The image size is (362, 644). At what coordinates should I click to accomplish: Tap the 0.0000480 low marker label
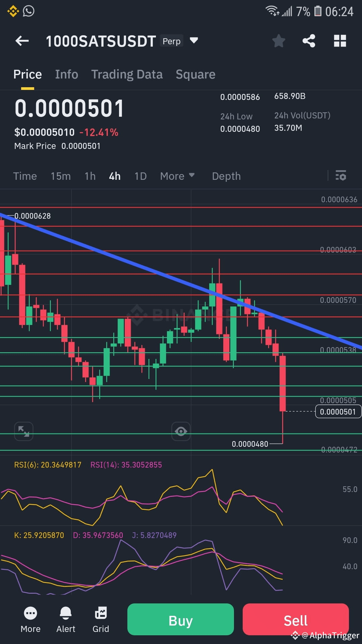[250, 444]
